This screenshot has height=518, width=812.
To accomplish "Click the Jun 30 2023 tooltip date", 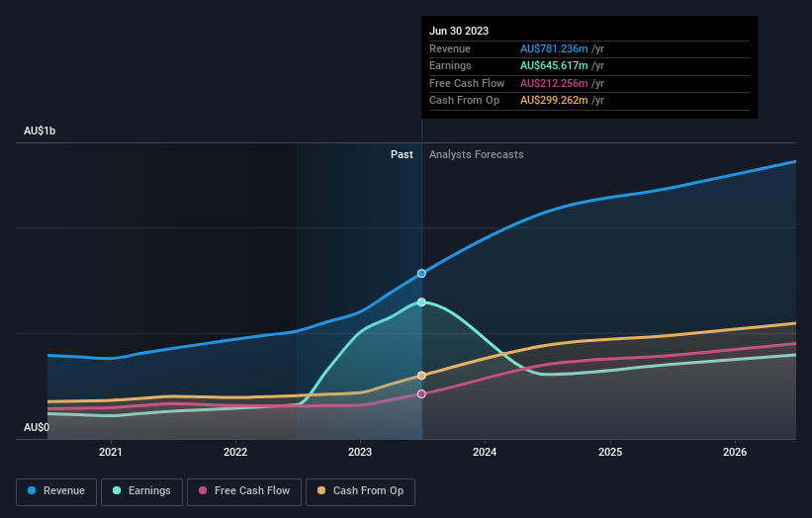I will point(459,31).
